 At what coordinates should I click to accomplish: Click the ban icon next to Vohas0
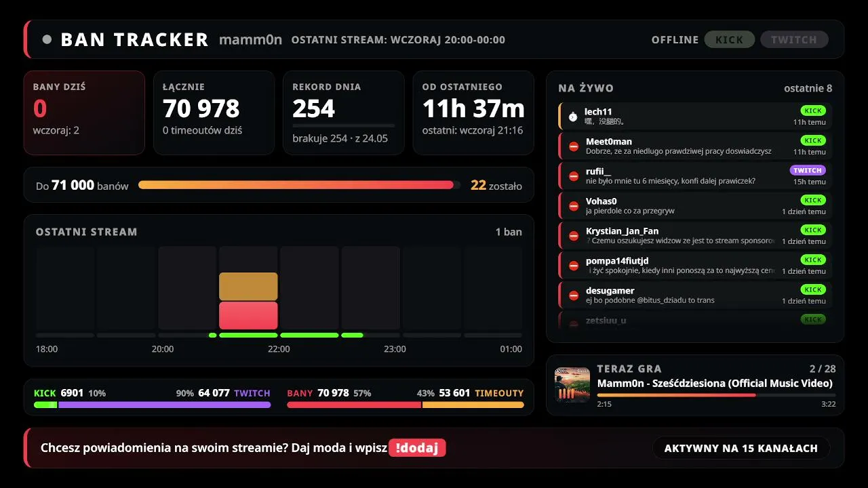(574, 206)
